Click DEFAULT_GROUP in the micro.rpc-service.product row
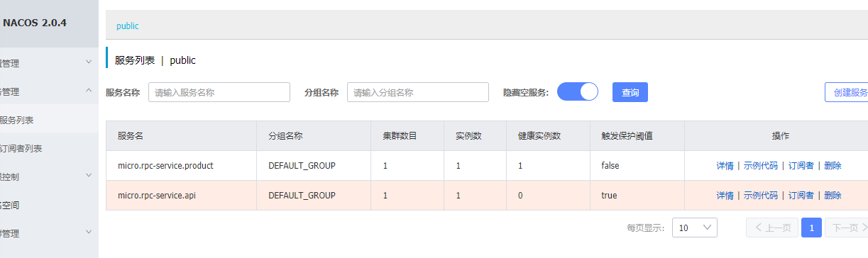Screen dimensions: 868x258 click(x=302, y=166)
